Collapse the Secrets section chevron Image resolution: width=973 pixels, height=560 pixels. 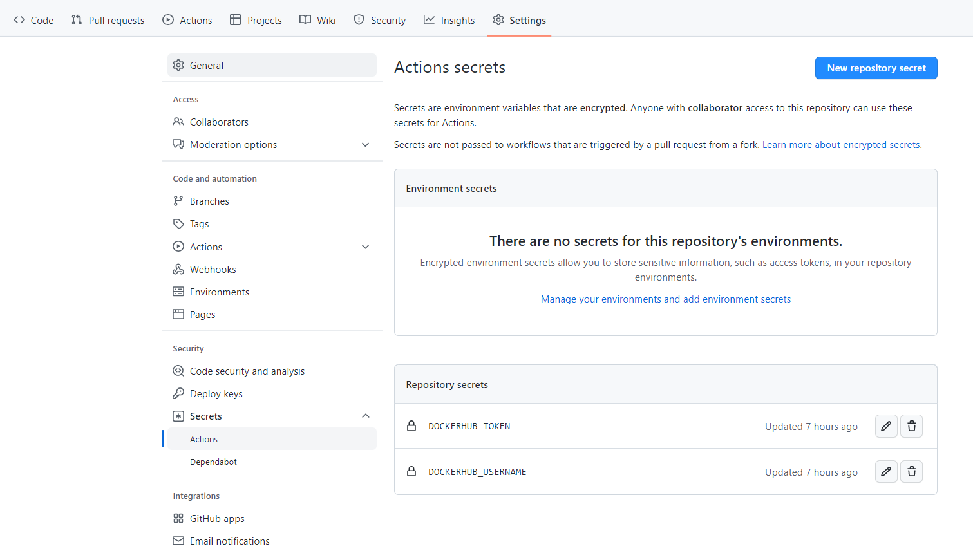(x=366, y=416)
